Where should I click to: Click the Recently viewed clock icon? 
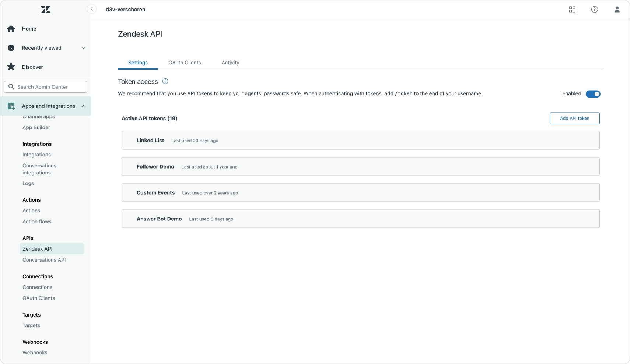point(11,48)
